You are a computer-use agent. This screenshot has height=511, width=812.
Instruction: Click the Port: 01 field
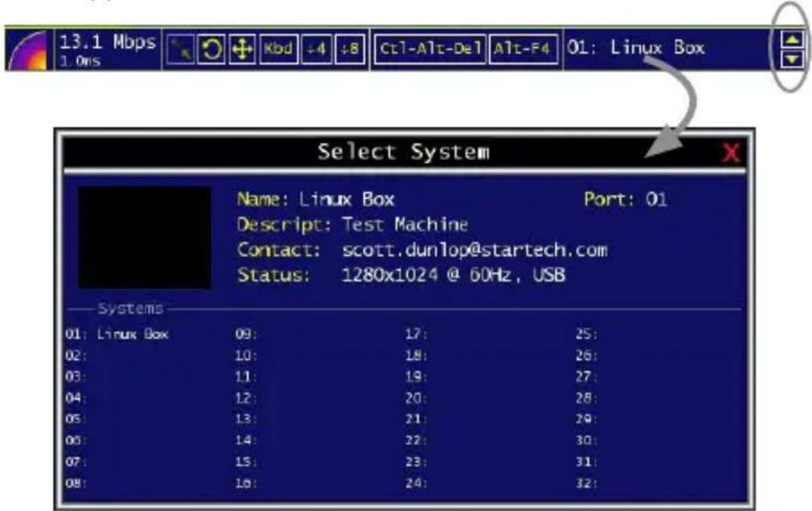point(625,199)
